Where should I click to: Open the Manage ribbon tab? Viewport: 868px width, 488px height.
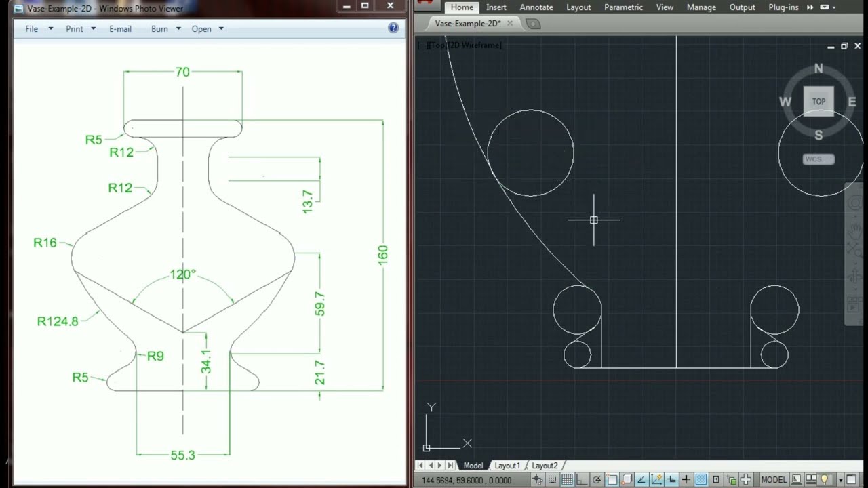click(x=701, y=7)
